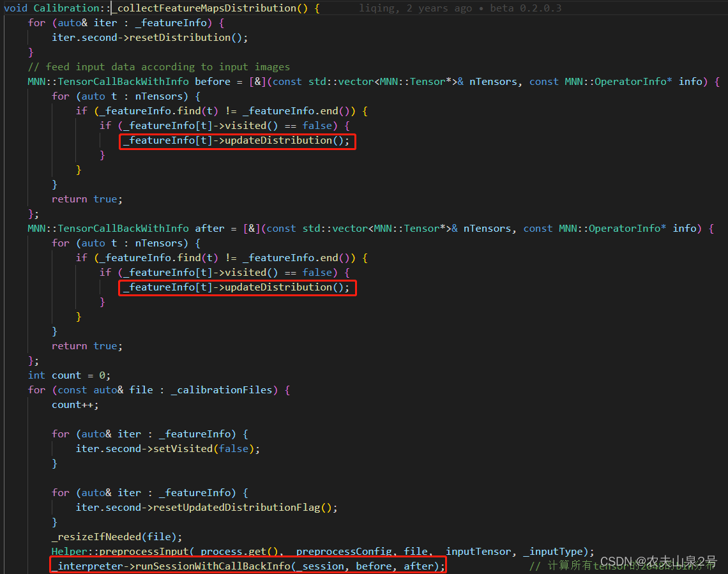Click the _inputType argument in preprocessInput
This screenshot has height=574, width=728.
[552, 551]
